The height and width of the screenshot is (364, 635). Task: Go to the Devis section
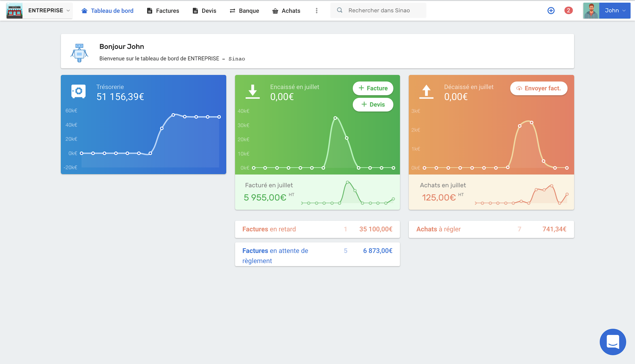204,11
